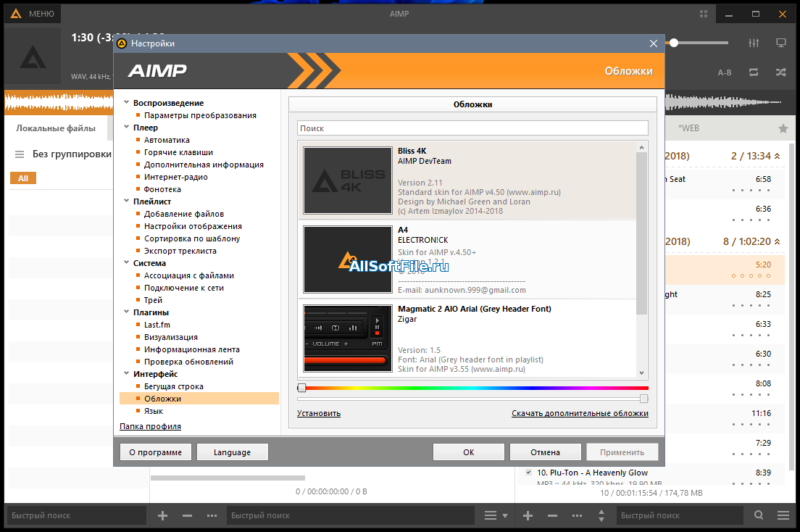Switch to compact mode via grid-dots icon
This screenshot has width=800, height=532.
click(704, 14)
